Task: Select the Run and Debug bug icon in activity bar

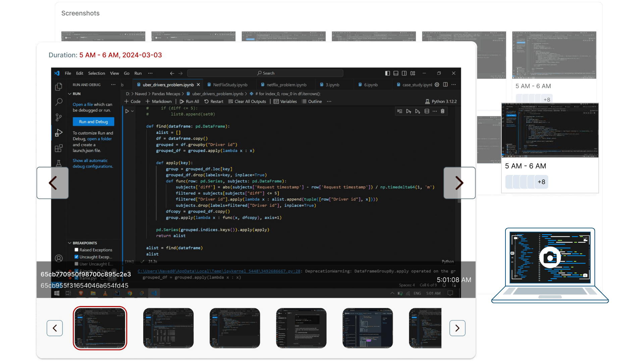Action: pos(59,133)
